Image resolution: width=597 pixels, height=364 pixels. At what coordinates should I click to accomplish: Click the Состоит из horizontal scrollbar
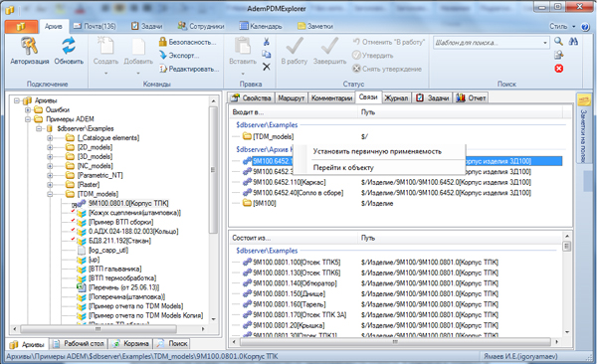(396, 342)
